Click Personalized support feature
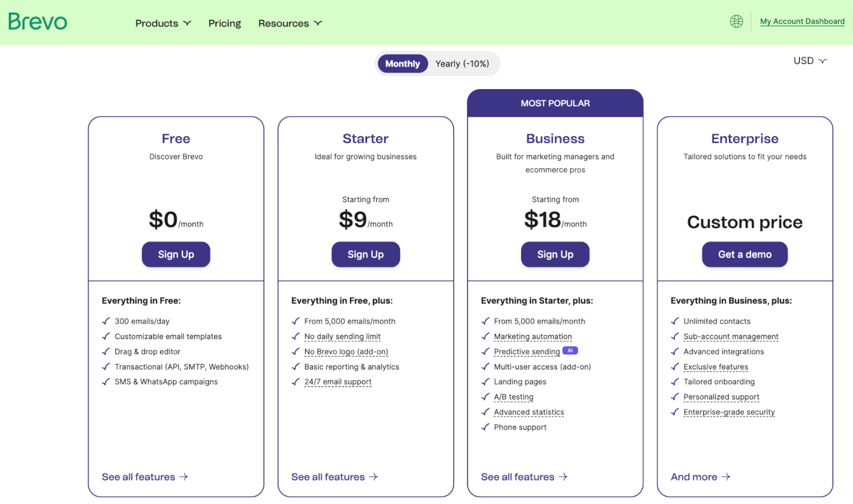The width and height of the screenshot is (853, 504). [x=721, y=397]
